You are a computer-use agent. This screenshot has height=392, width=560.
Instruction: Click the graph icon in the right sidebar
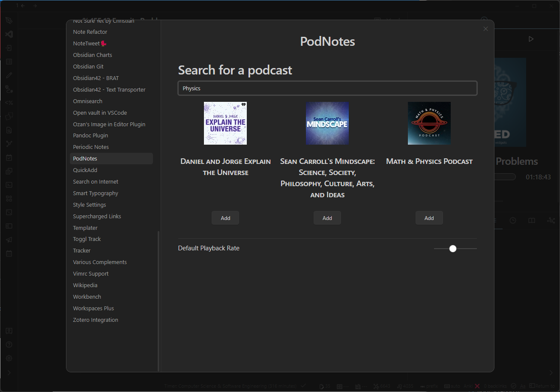click(551, 220)
